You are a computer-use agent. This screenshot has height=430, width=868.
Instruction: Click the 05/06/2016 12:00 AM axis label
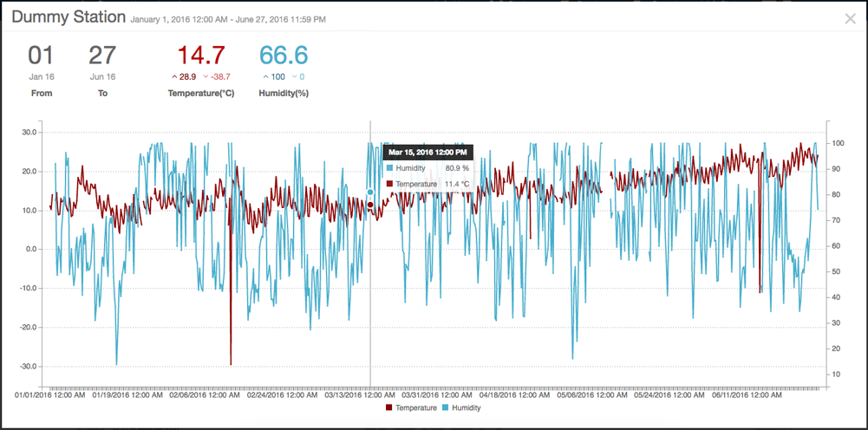592,395
